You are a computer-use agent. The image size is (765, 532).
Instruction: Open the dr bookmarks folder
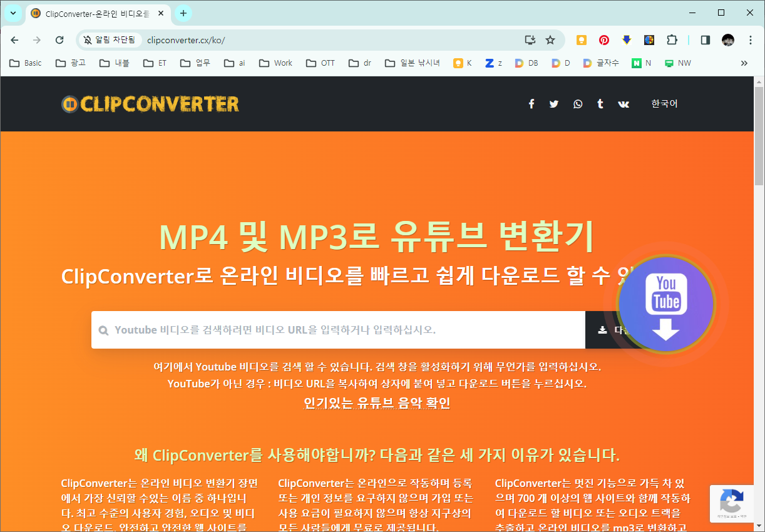360,63
